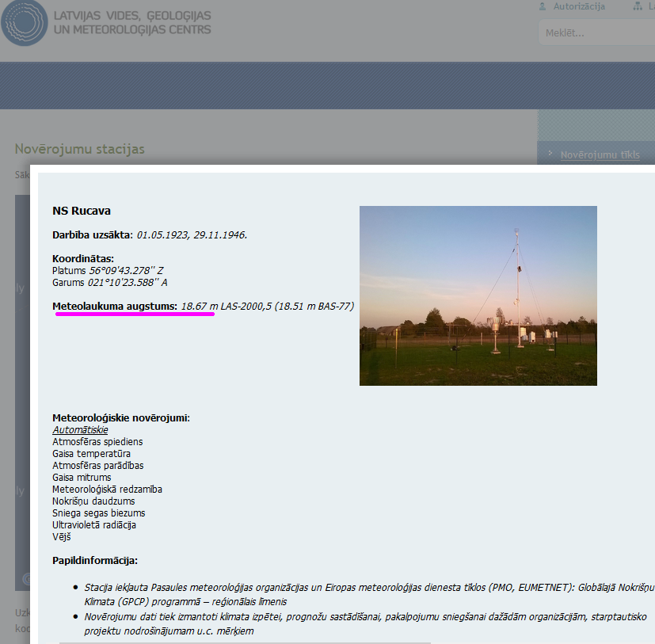Click the Latvijas Vides, Ģeoloģijas centrs title text

(132, 22)
